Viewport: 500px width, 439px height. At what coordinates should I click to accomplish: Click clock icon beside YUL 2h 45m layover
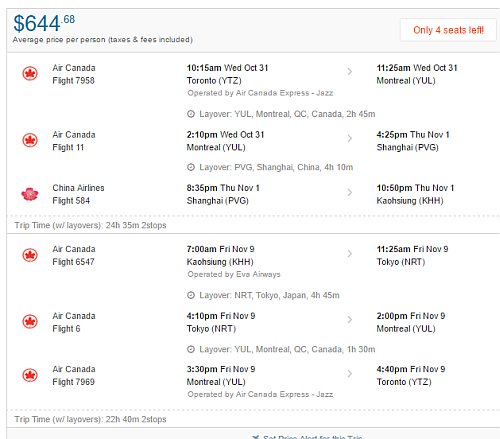pos(191,114)
